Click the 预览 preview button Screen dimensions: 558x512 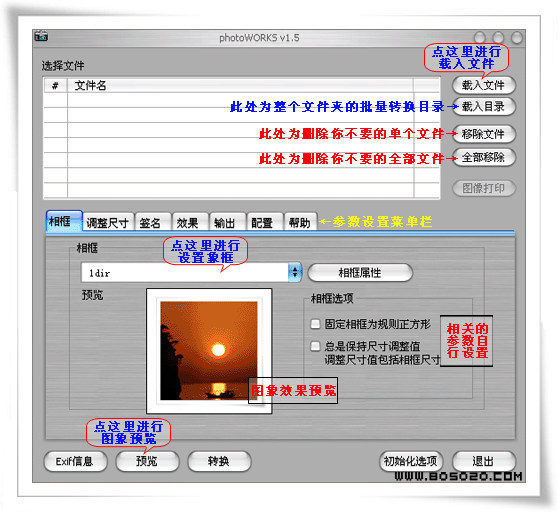coord(147,461)
